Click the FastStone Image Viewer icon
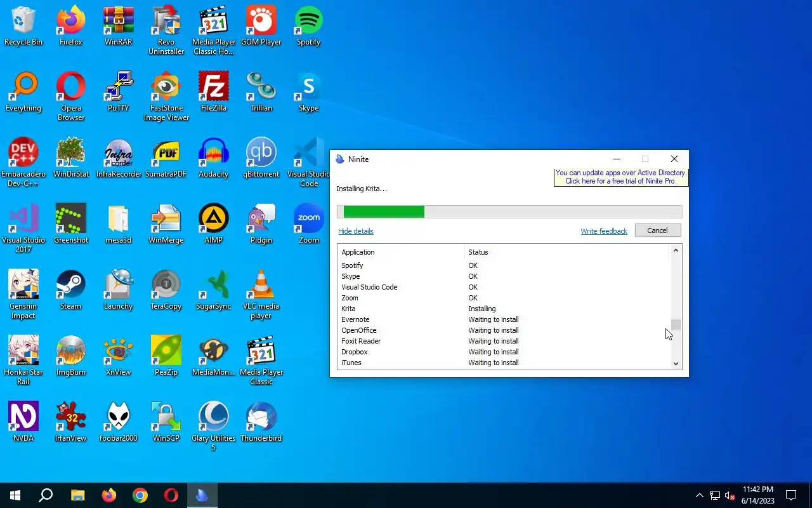This screenshot has width=812, height=508. pos(166,97)
